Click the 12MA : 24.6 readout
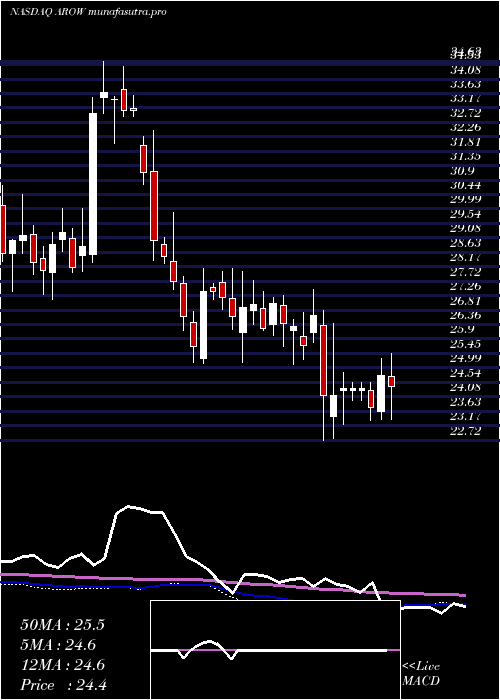 pos(62,665)
